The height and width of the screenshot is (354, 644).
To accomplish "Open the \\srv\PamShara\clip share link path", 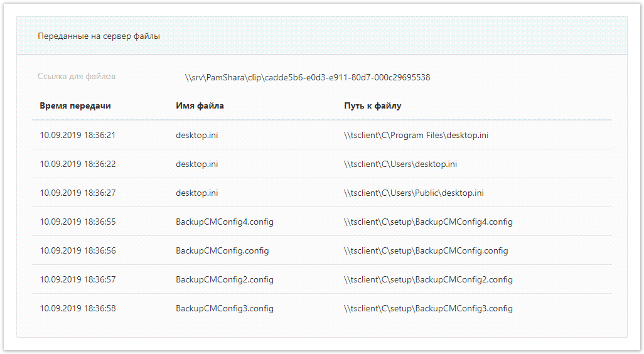I will (x=307, y=78).
